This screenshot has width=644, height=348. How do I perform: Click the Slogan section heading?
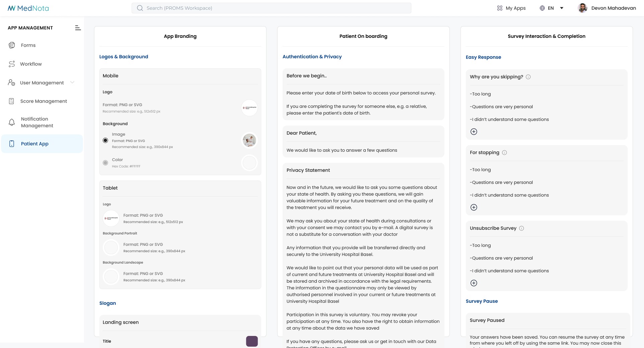point(108,303)
